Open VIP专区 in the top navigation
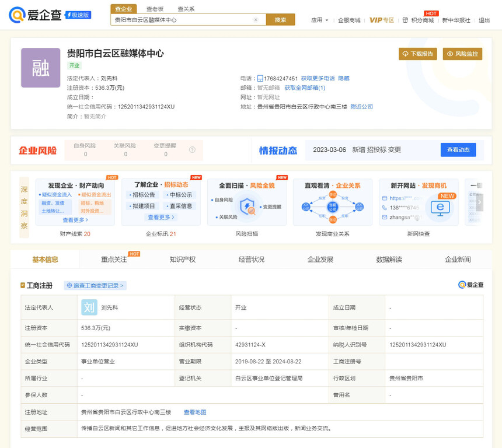 (x=382, y=20)
